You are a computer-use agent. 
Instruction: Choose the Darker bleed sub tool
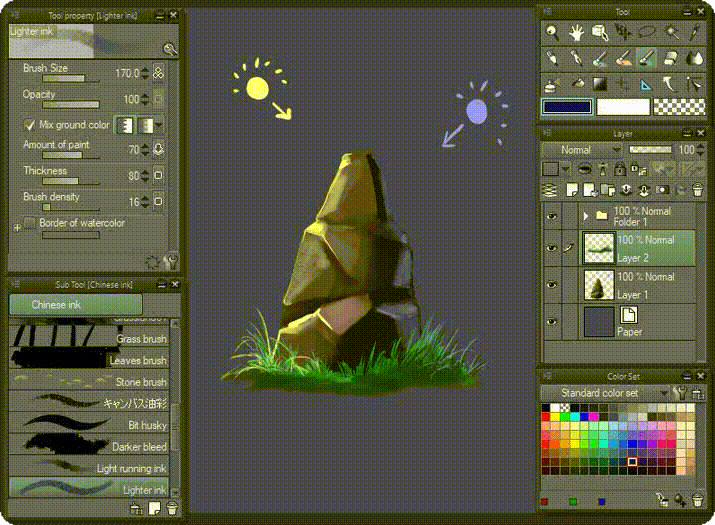coord(89,445)
